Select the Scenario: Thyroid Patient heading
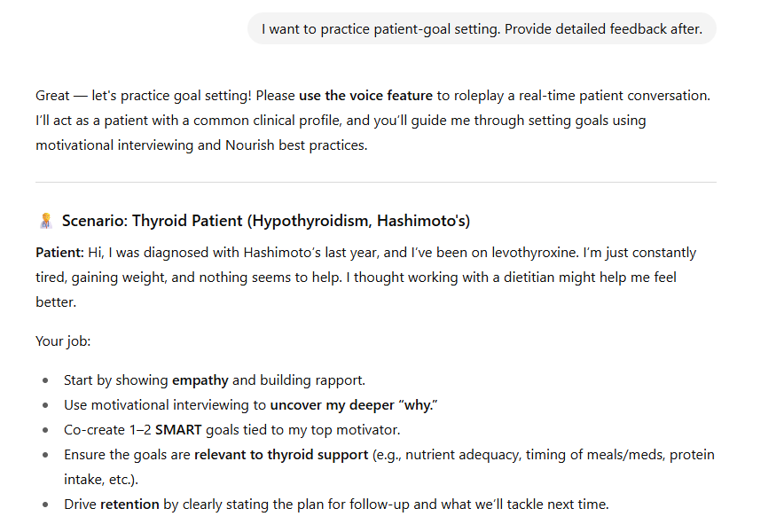The height and width of the screenshot is (532, 784). tap(266, 221)
